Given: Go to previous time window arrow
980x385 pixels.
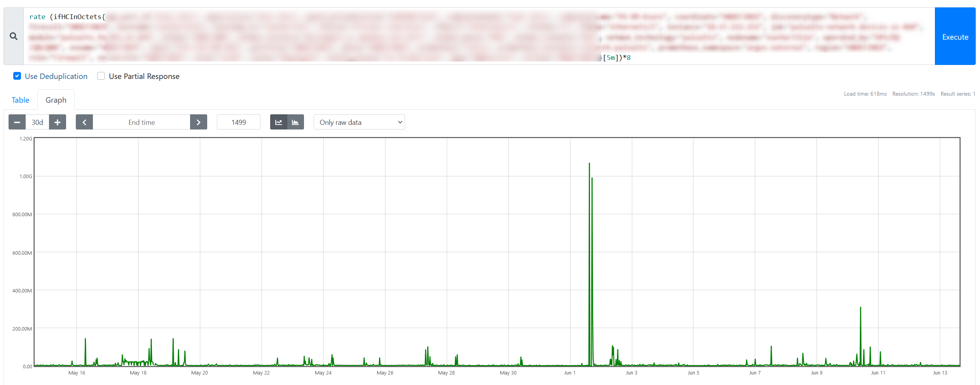Looking at the screenshot, I should pyautogui.click(x=84, y=122).
